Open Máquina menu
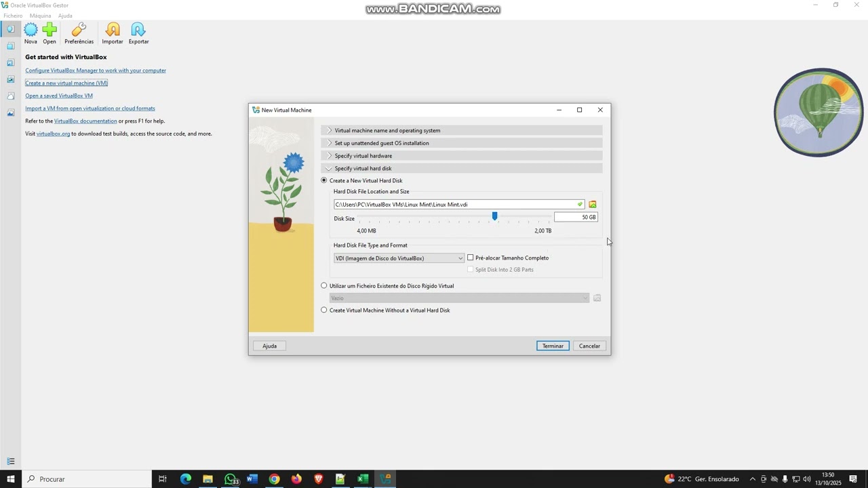Screen dimensions: 868x488 (40, 16)
